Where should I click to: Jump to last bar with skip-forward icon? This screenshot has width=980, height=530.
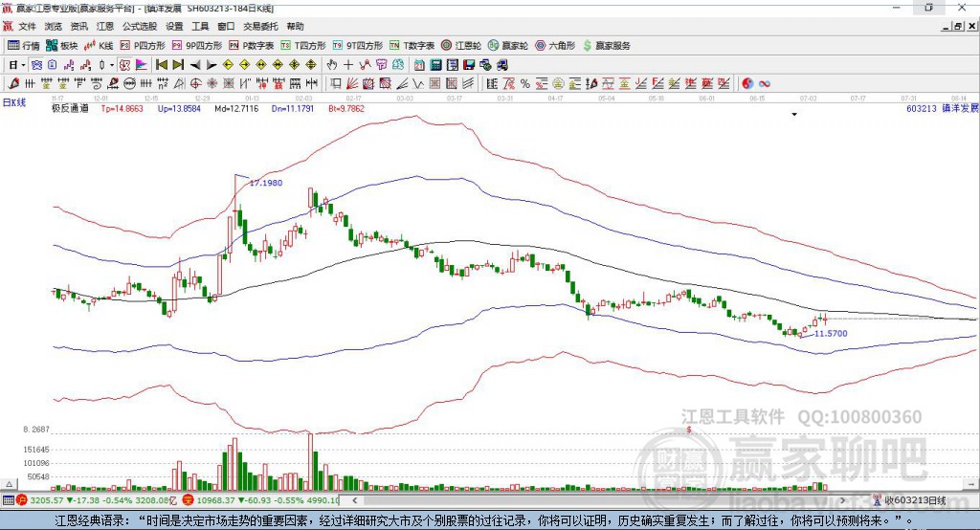click(x=178, y=65)
